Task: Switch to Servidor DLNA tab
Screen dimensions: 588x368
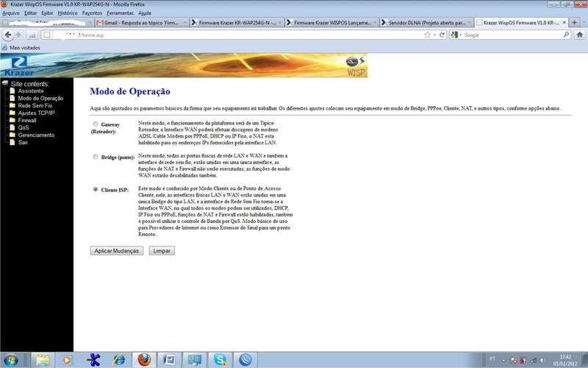Action: pyautogui.click(x=427, y=23)
